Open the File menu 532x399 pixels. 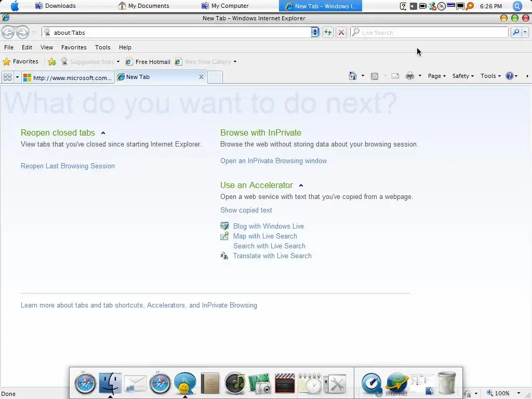coord(9,47)
